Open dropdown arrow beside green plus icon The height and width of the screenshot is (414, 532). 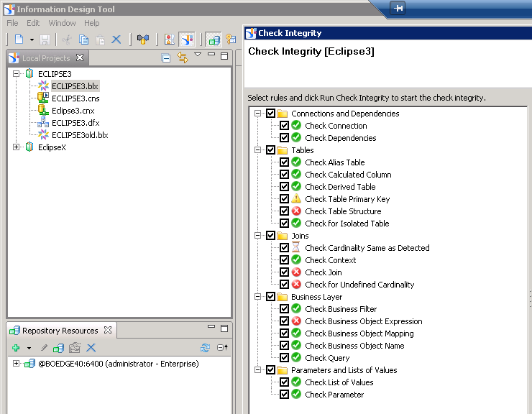pyautogui.click(x=29, y=348)
